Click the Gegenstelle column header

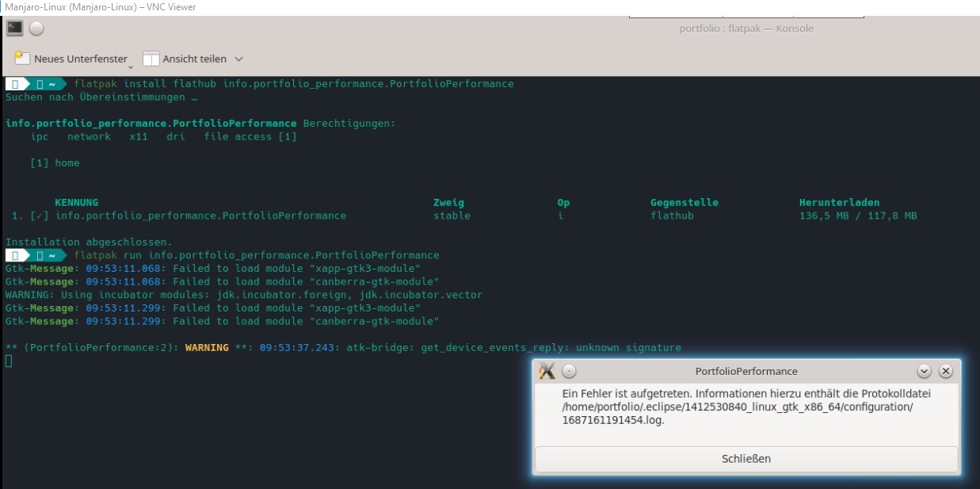[x=684, y=202]
